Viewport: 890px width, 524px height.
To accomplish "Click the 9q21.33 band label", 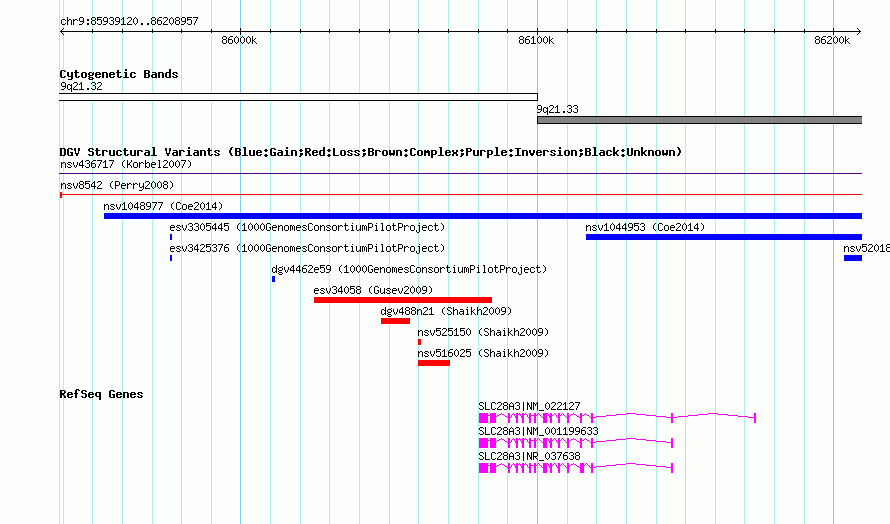I will (x=557, y=109).
